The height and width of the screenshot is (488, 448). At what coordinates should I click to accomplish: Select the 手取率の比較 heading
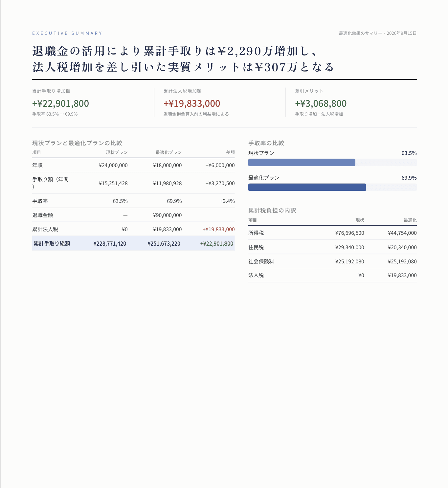(x=266, y=143)
